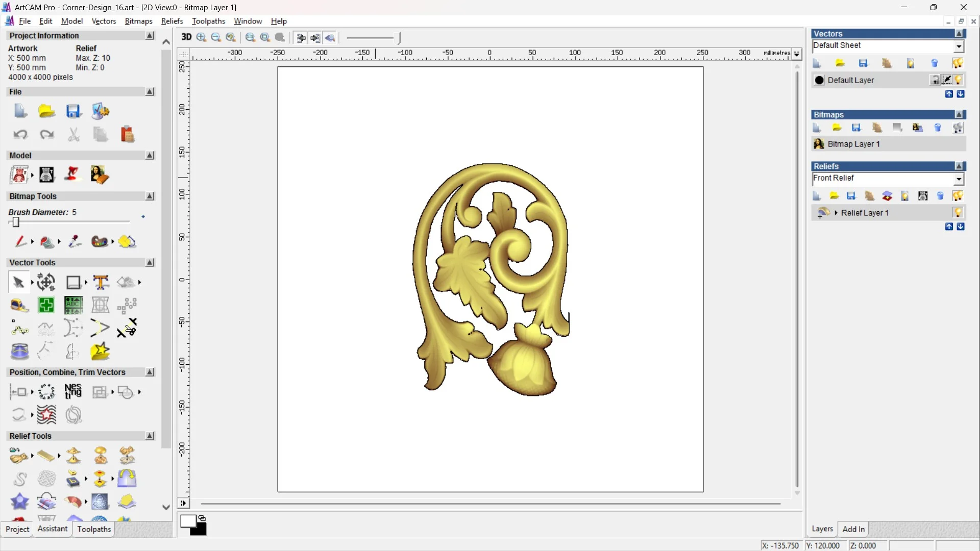The width and height of the screenshot is (980, 551).
Task: Toggle Default Layer lock icon
Action: [935, 80]
